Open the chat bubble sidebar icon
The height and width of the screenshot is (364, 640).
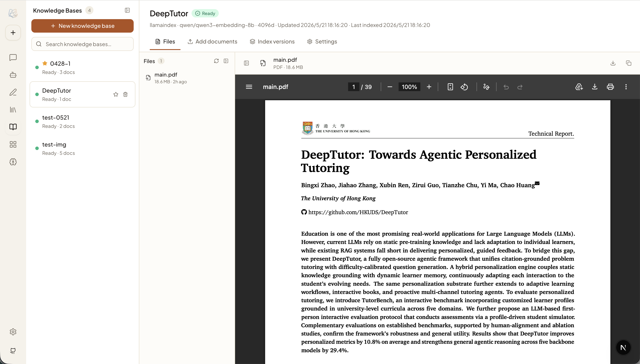tap(13, 57)
